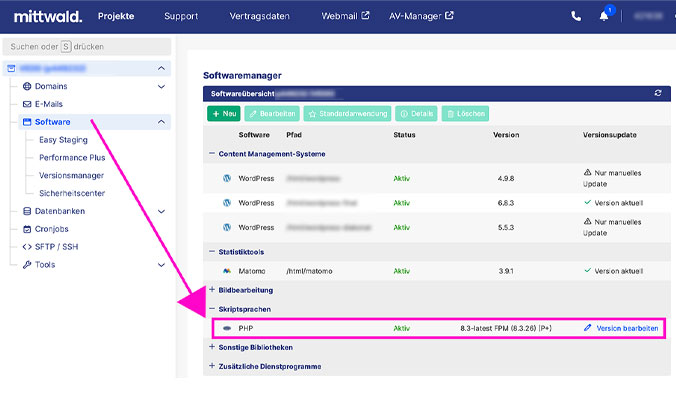Click the mittwald logo
Screen dimensions: 676x408
coord(48,16)
